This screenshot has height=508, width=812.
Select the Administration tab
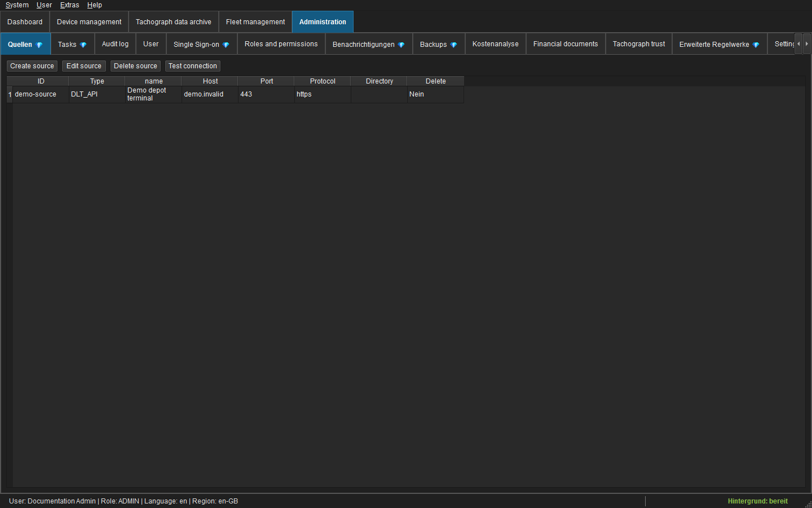point(323,22)
